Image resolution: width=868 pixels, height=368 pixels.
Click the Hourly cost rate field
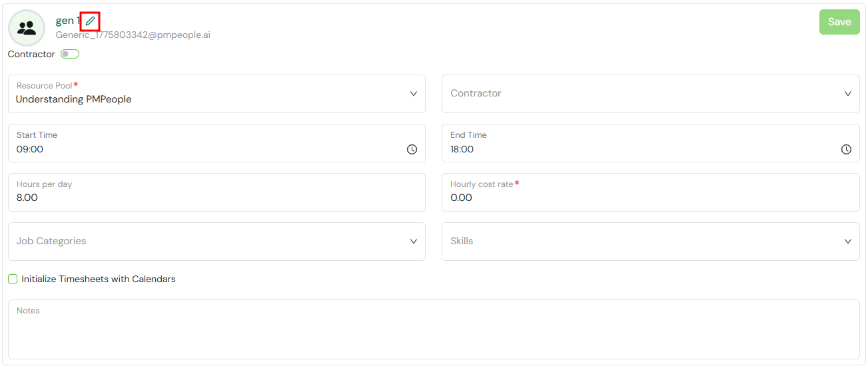pyautogui.click(x=651, y=192)
